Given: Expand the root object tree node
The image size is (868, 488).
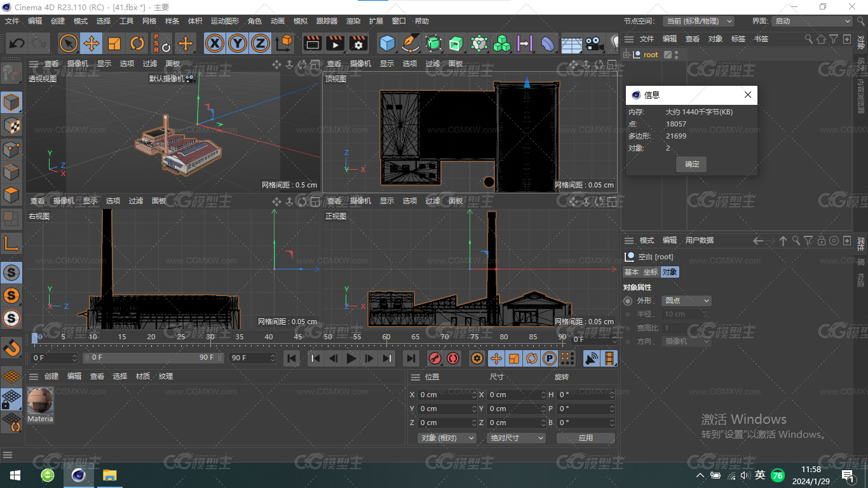Looking at the screenshot, I should coord(627,55).
